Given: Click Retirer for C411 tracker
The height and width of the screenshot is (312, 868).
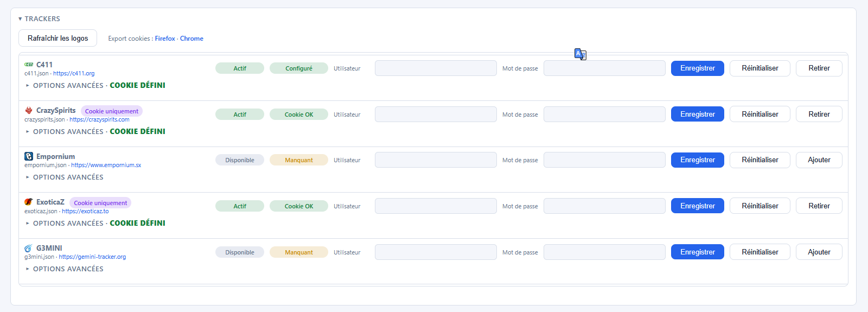Looking at the screenshot, I should (819, 68).
